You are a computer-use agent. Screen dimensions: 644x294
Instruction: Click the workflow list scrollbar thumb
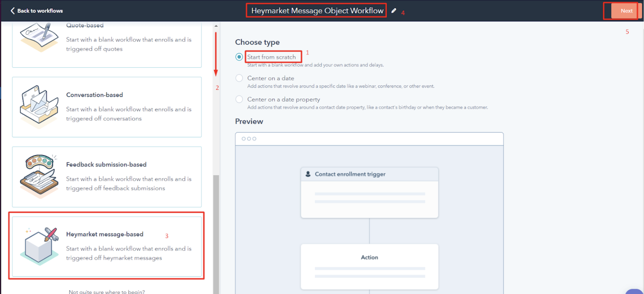(216, 234)
